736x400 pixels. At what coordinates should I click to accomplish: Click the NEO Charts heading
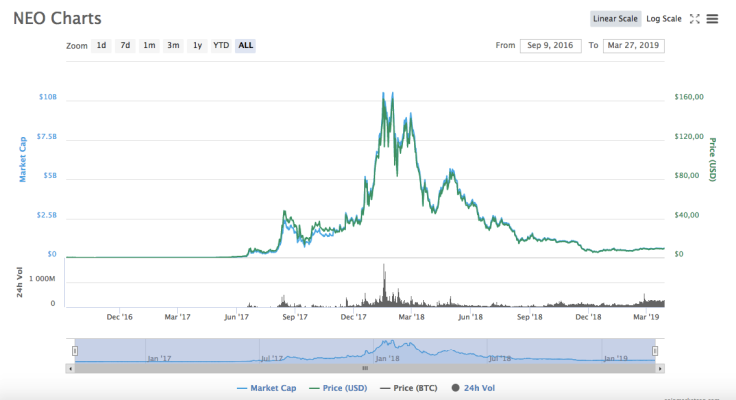tap(57, 18)
